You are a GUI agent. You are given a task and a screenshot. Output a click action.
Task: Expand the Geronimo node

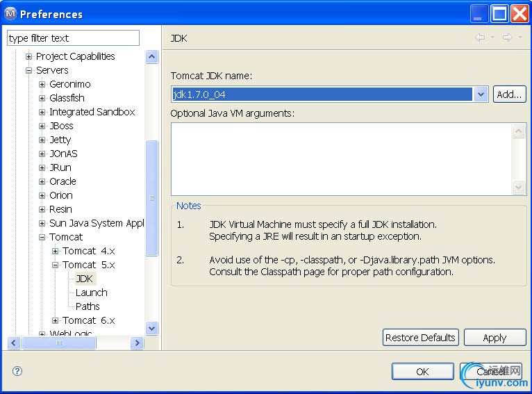(42, 84)
